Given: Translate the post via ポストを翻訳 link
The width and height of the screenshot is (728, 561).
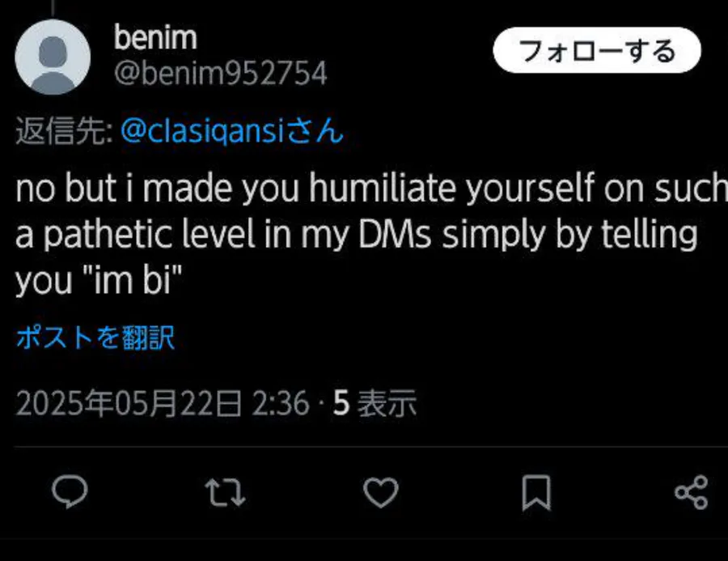Looking at the screenshot, I should click(x=95, y=338).
